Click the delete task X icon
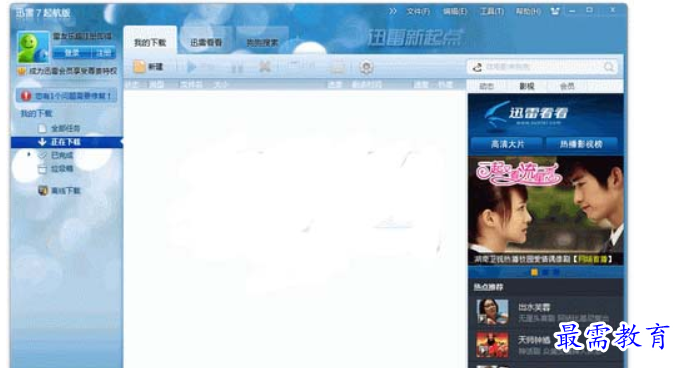 265,67
